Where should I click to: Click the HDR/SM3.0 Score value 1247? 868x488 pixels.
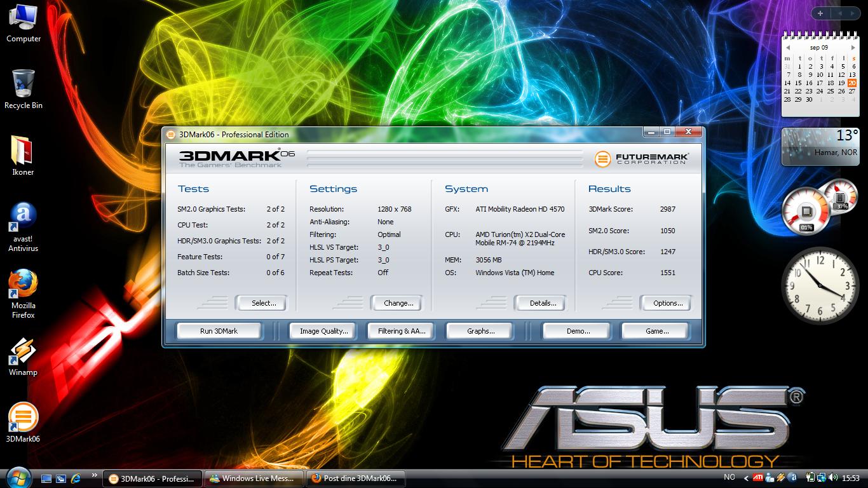pyautogui.click(x=667, y=252)
